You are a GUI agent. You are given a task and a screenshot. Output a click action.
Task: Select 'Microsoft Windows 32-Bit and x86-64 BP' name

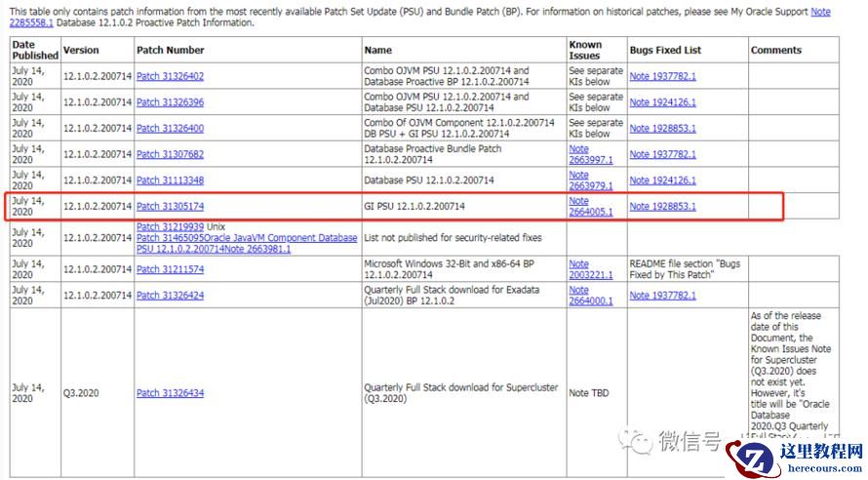pos(449,269)
